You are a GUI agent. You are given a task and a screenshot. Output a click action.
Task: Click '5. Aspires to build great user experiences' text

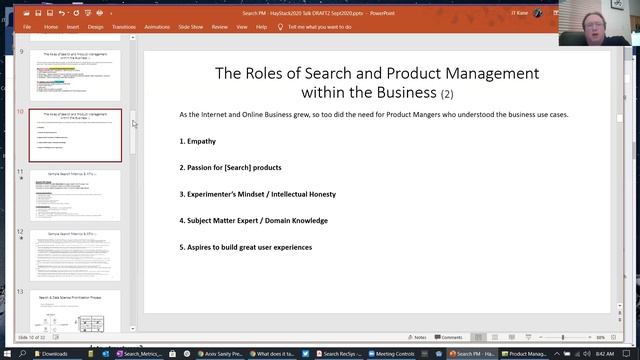(x=246, y=247)
